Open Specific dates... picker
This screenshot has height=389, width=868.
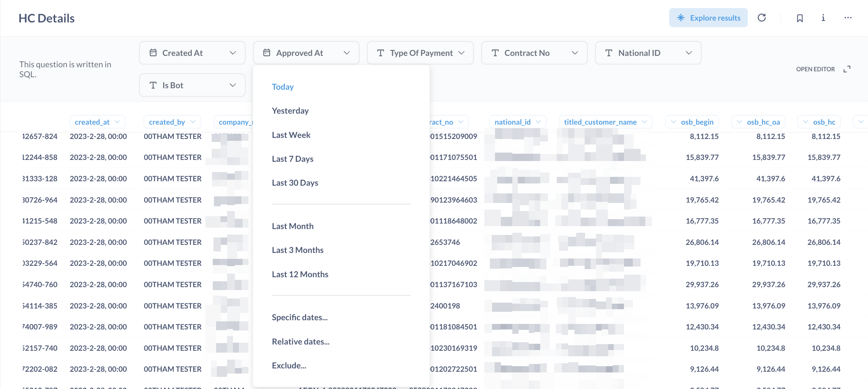click(300, 317)
